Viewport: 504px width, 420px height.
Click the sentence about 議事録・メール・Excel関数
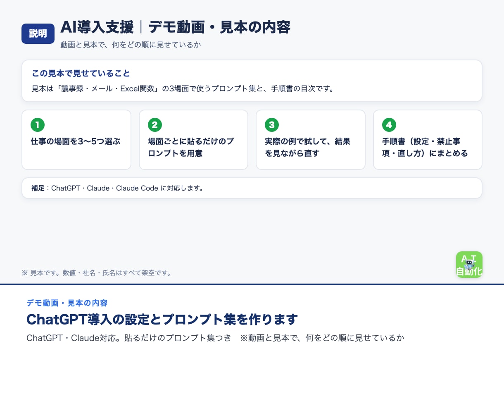click(x=183, y=88)
